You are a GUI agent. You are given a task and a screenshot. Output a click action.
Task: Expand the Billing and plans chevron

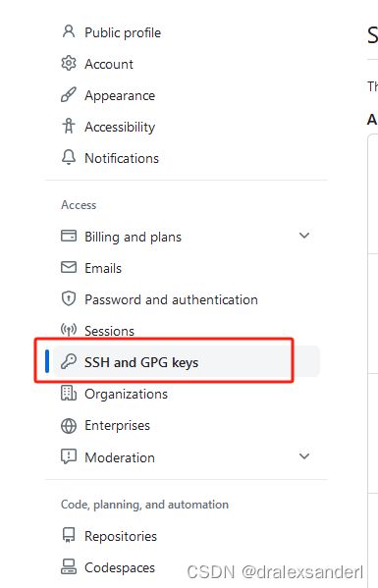point(304,236)
